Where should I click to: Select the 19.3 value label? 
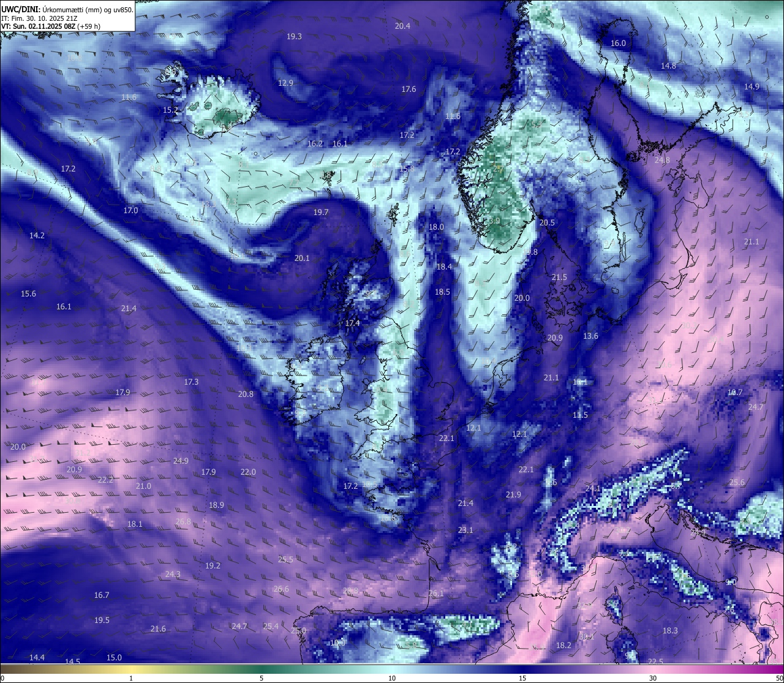tap(294, 37)
